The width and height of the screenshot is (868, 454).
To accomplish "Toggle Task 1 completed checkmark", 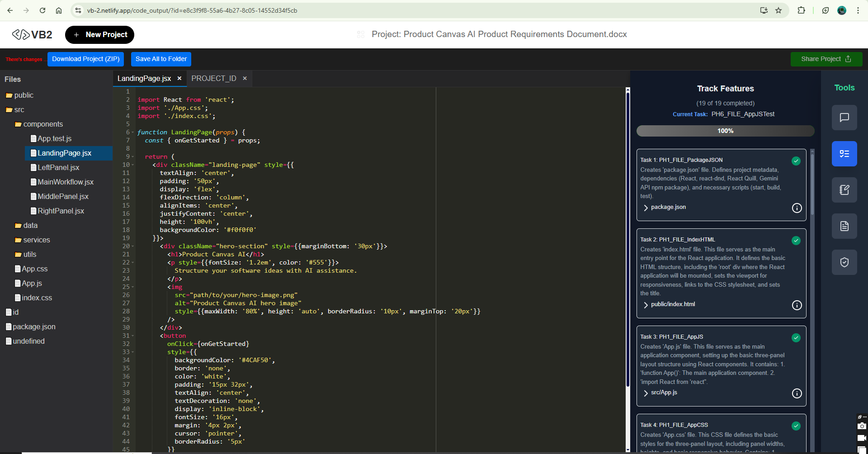I will pyautogui.click(x=796, y=161).
